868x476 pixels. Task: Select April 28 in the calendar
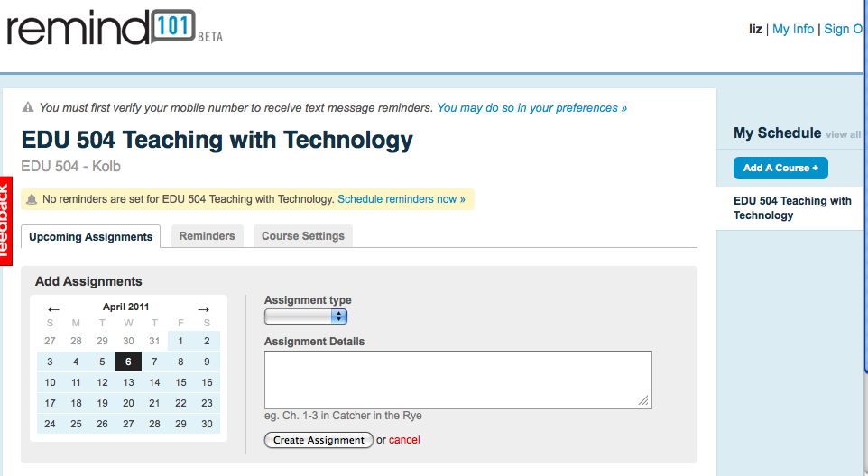tap(154, 424)
